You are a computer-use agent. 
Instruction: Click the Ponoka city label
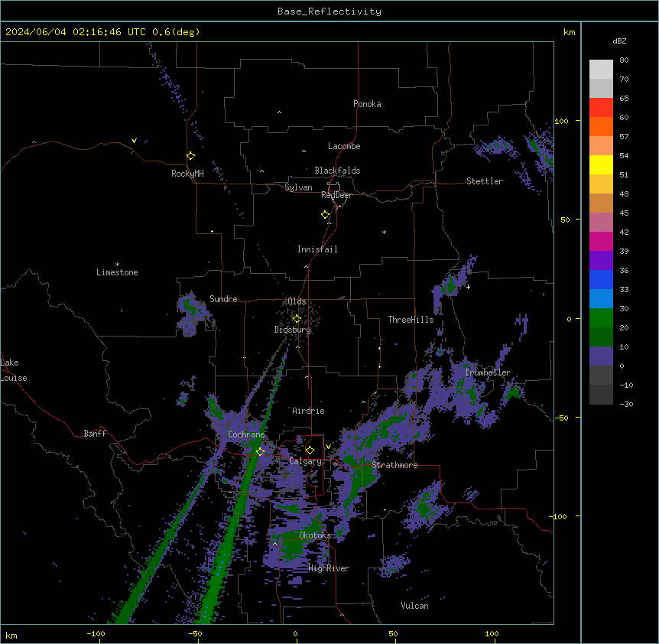[x=367, y=104]
